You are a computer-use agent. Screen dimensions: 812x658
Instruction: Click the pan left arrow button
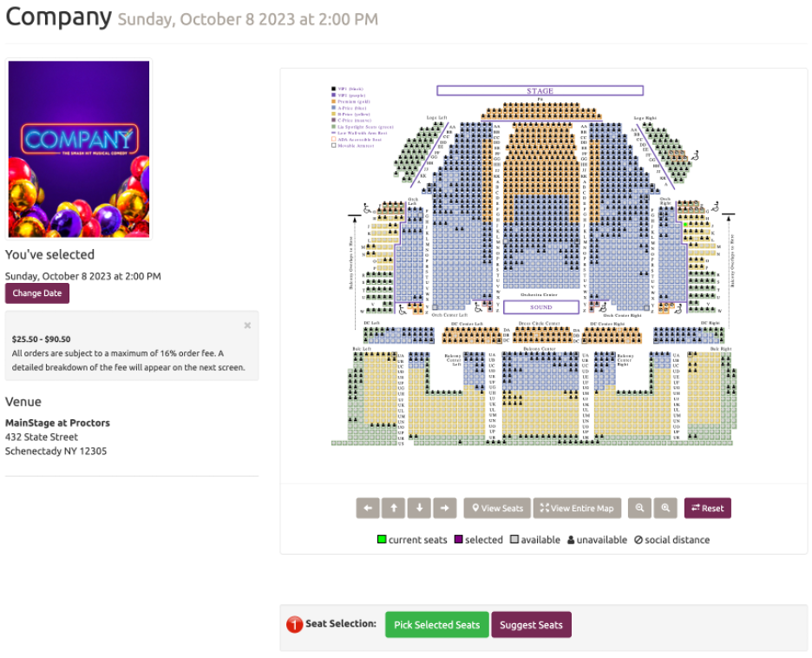pyautogui.click(x=368, y=508)
